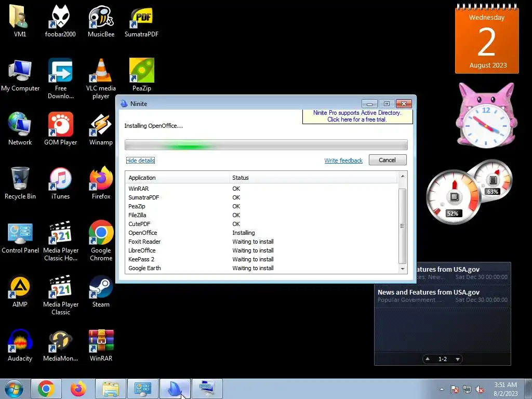Screen dimensions: 532x399
Task: Select the WinRAR row in list
Action: point(261,189)
